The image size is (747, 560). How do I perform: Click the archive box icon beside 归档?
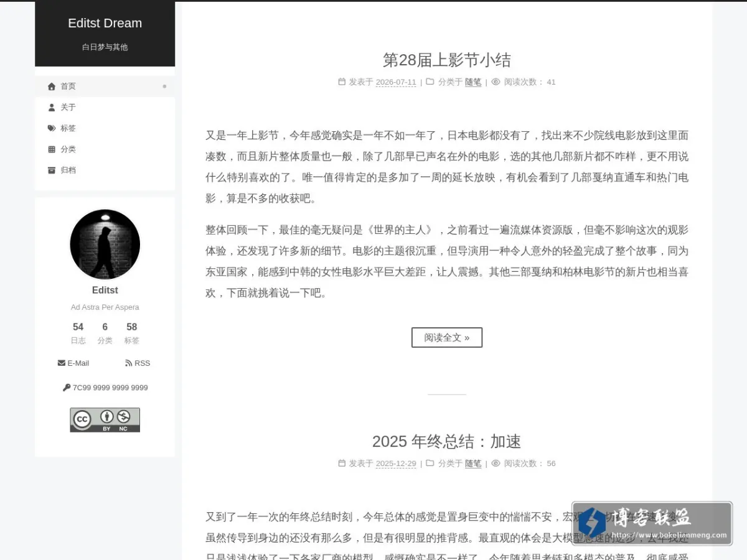coord(52,170)
